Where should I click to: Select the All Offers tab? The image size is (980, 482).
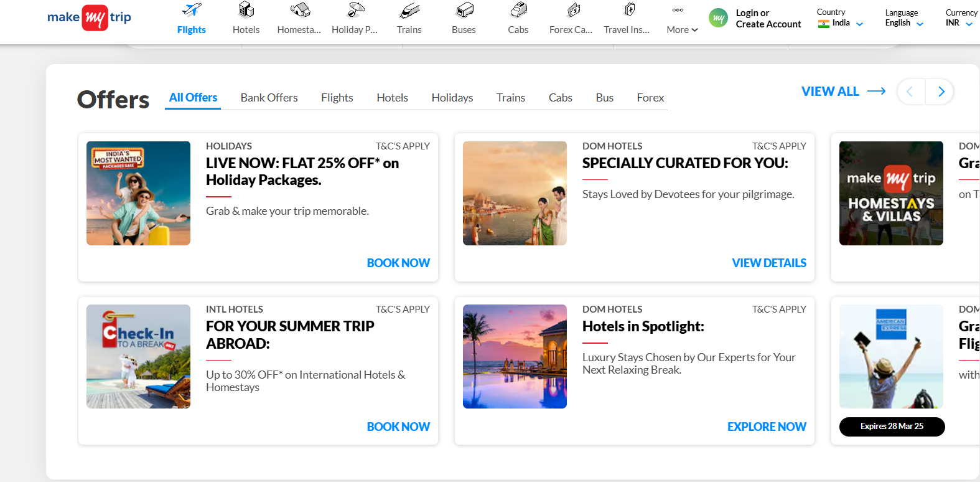click(x=193, y=98)
